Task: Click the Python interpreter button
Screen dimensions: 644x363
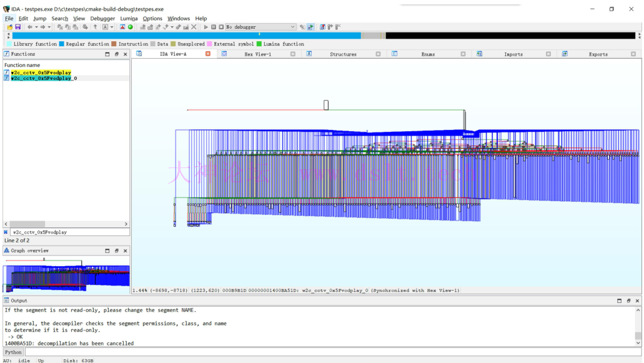Action: 13,352
